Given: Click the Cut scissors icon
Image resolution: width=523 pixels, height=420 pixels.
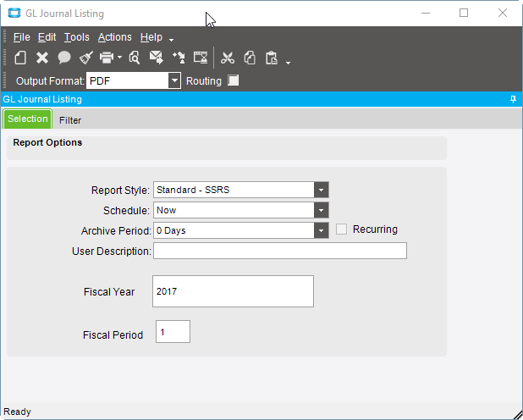Looking at the screenshot, I should point(228,58).
